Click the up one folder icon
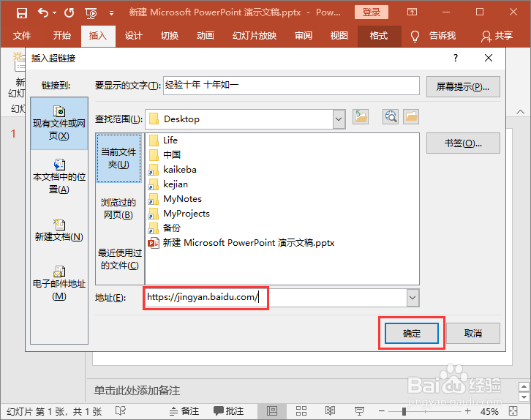531x420 pixels. (x=361, y=117)
